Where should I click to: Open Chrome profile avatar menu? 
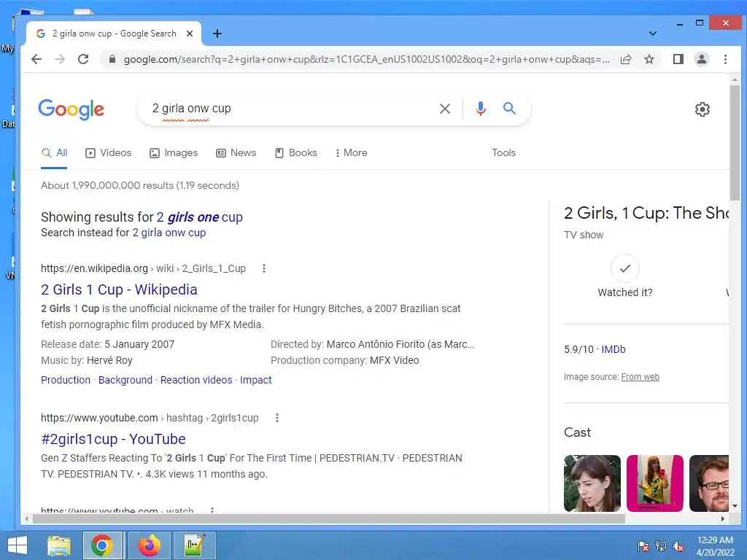tap(701, 59)
